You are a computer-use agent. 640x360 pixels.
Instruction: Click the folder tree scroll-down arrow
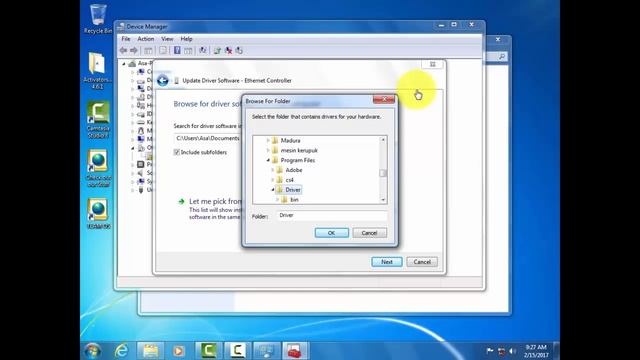point(383,200)
